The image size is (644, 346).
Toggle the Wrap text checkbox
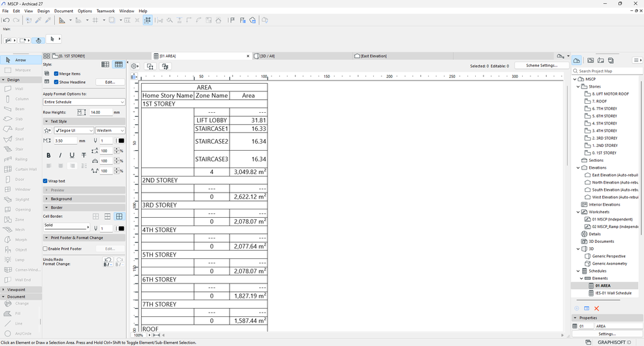click(x=45, y=181)
